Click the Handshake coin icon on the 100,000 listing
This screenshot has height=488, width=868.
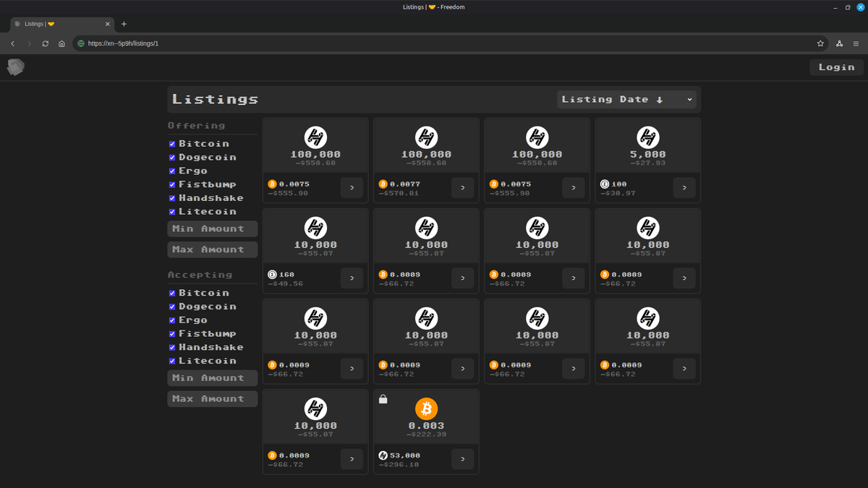point(315,136)
